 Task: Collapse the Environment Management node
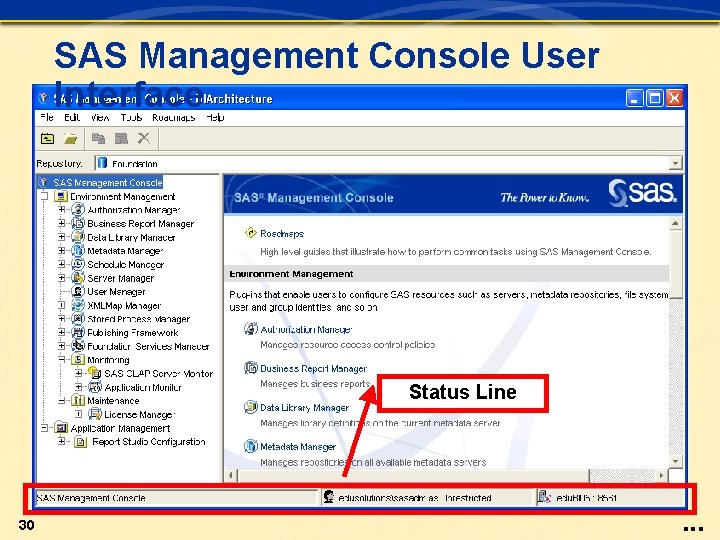click(44, 197)
